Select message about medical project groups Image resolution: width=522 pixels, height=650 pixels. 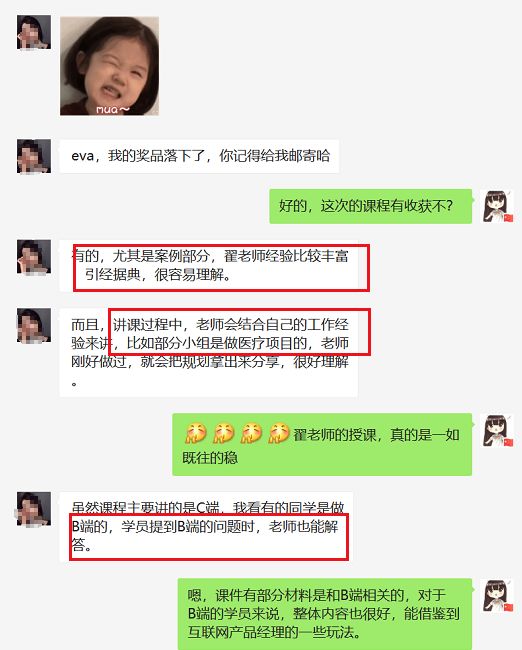pos(209,353)
